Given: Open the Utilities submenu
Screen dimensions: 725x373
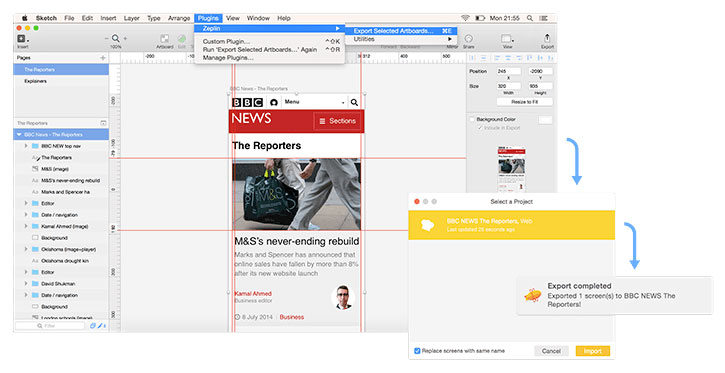Looking at the screenshot, I should (401, 39).
